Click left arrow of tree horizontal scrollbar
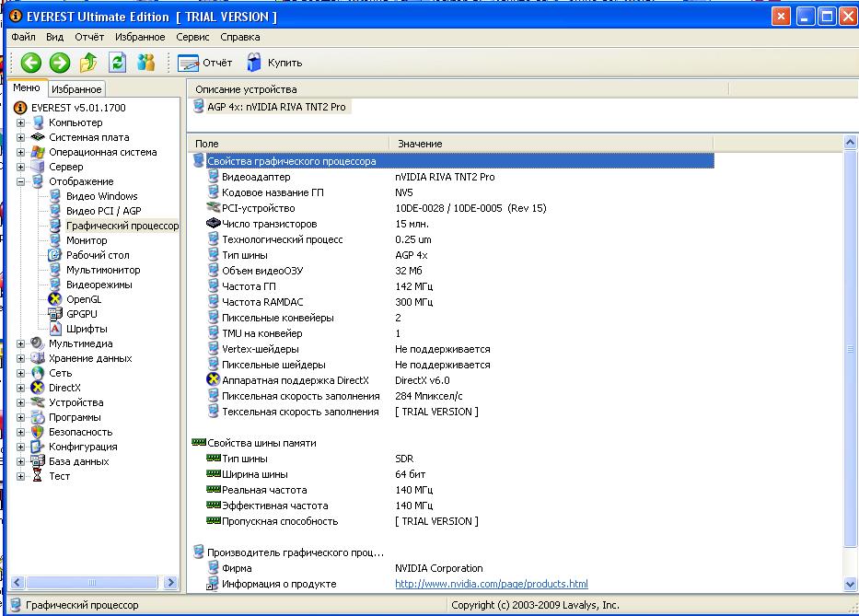 click(x=17, y=583)
